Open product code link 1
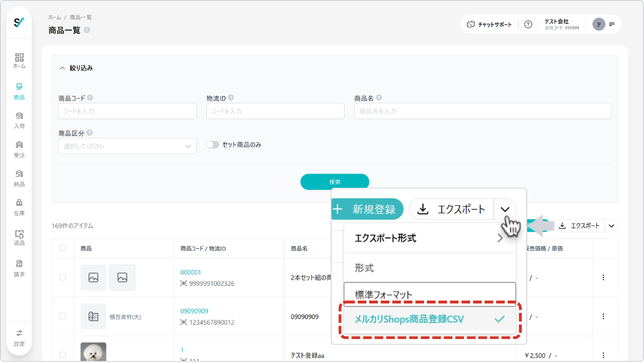This screenshot has width=644, height=363. pos(182,350)
